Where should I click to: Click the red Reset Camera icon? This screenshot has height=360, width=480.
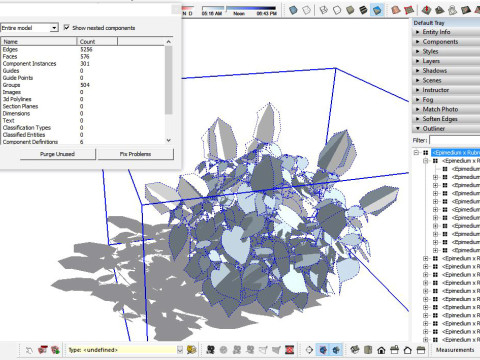[x=290, y=350]
